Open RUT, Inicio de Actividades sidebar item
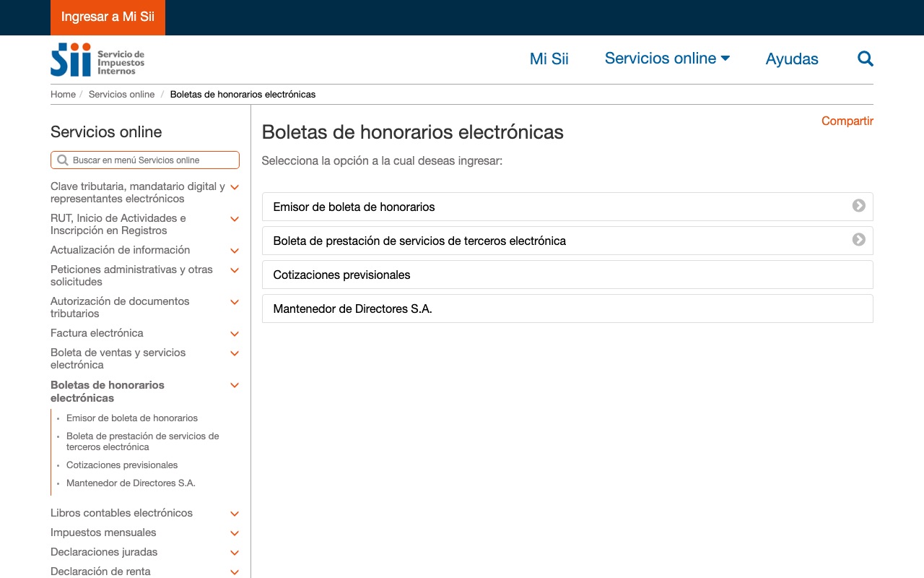Viewport: 924px width, 578px height. (x=118, y=224)
